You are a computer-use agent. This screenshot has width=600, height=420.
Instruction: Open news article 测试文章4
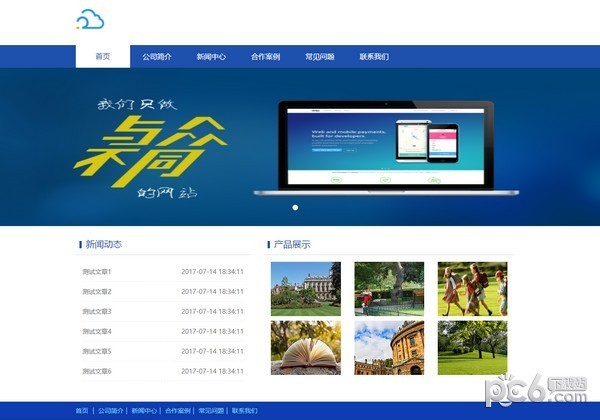pyautogui.click(x=97, y=331)
